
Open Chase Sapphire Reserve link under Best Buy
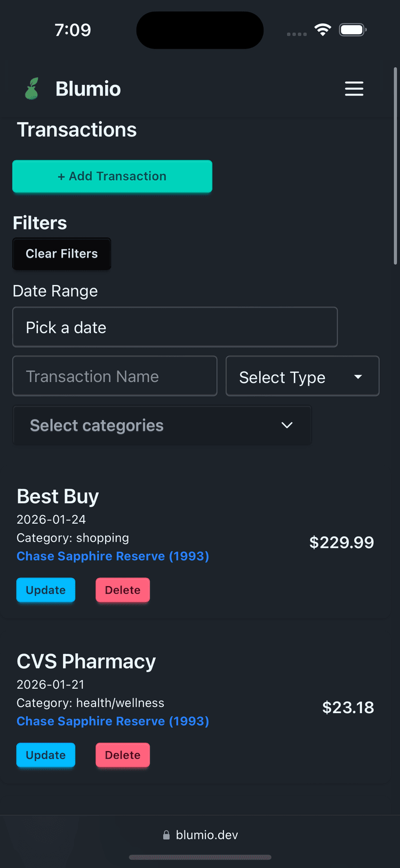click(113, 556)
